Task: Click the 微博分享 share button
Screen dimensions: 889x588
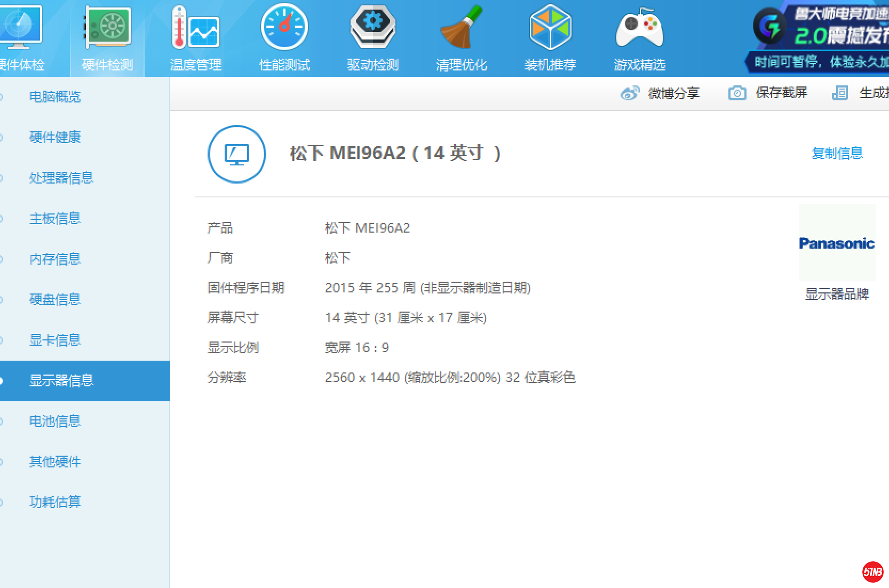Action: (661, 93)
